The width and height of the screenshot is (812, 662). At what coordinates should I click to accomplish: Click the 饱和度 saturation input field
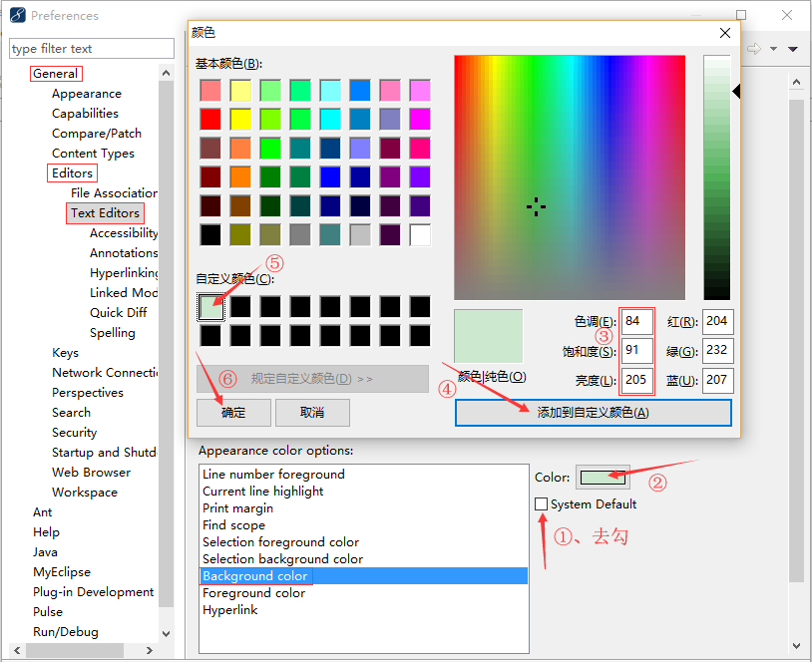tap(636, 350)
